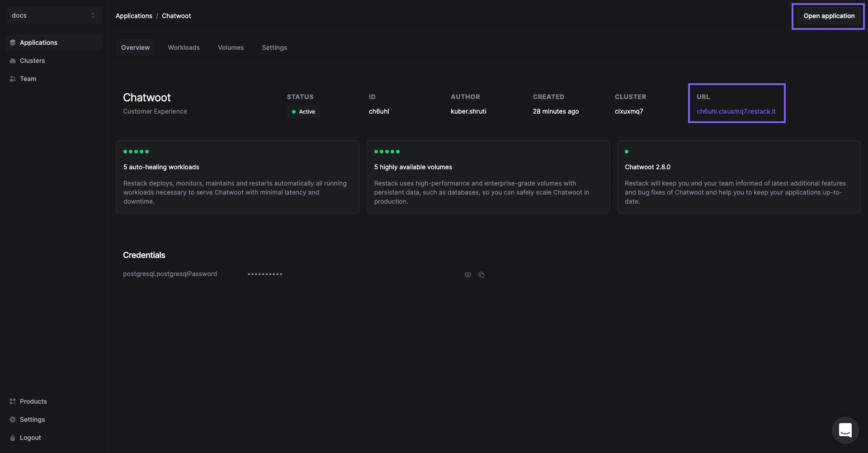Select the '5 auto-healing workloads' card
The height and width of the screenshot is (453, 868).
(x=237, y=177)
